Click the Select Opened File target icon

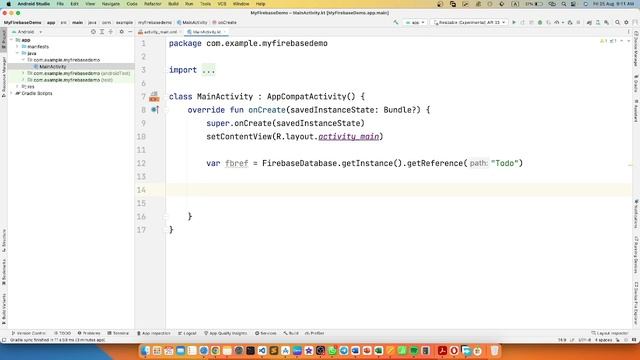[x=93, y=31]
